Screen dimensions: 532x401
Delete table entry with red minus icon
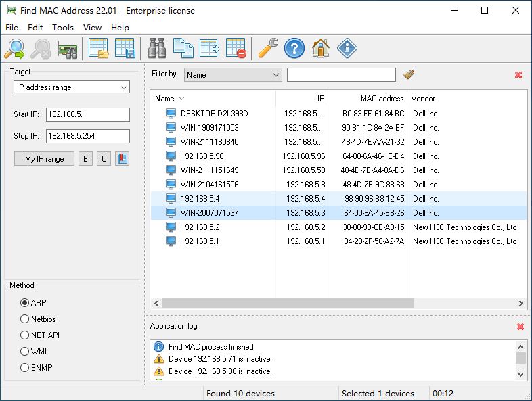pos(236,49)
